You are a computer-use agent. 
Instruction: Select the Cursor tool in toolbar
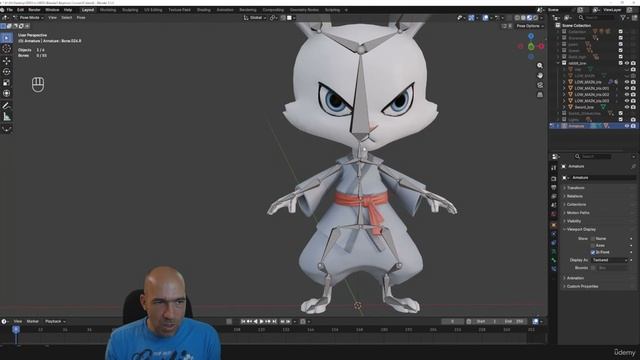coord(7,49)
